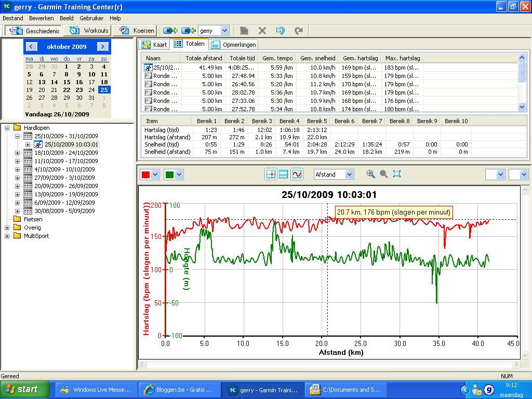The height and width of the screenshot is (399, 532).
Task: Zoom in on the graph
Action: tap(371, 174)
